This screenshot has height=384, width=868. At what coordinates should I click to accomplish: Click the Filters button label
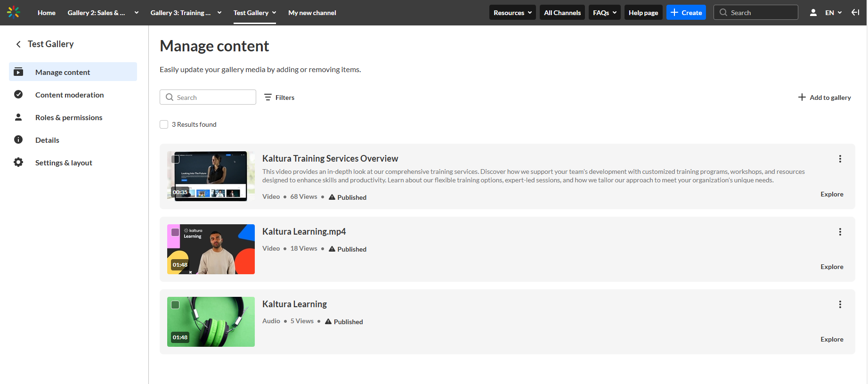click(x=285, y=98)
